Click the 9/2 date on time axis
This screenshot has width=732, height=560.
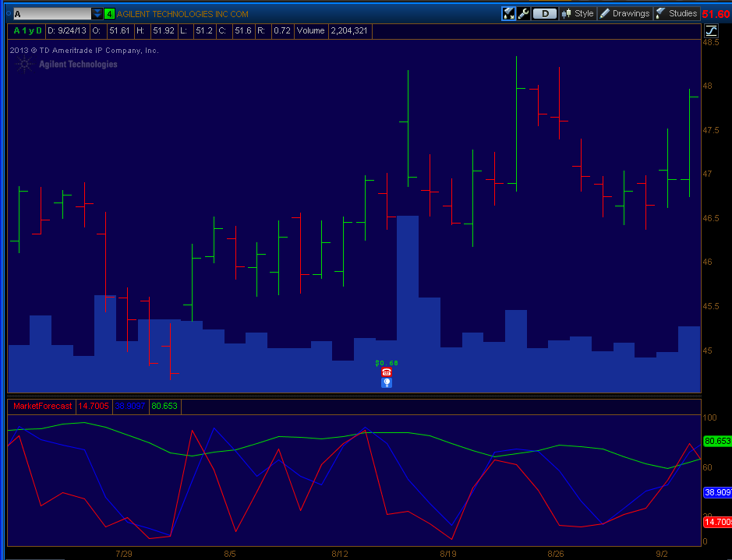tap(662, 554)
